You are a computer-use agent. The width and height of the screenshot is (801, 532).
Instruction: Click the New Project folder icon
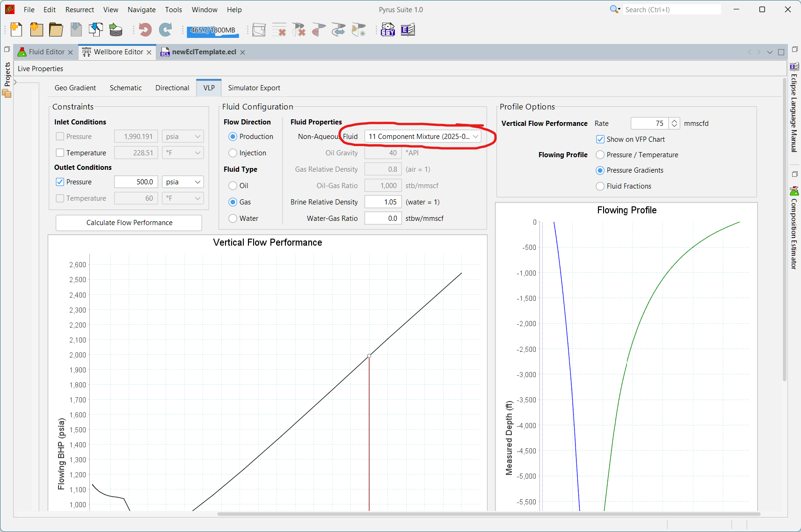click(36, 30)
